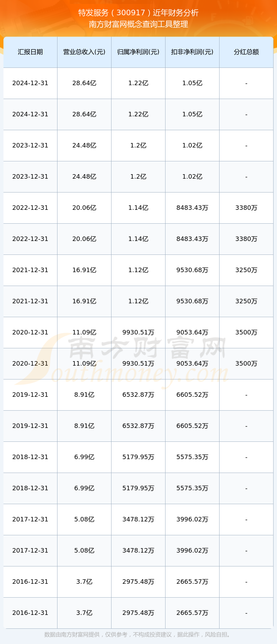Viewport: 277px width, 644px height.
Task: Click the 特发服务（300917）近年财务分析 title
Action: tap(138, 13)
